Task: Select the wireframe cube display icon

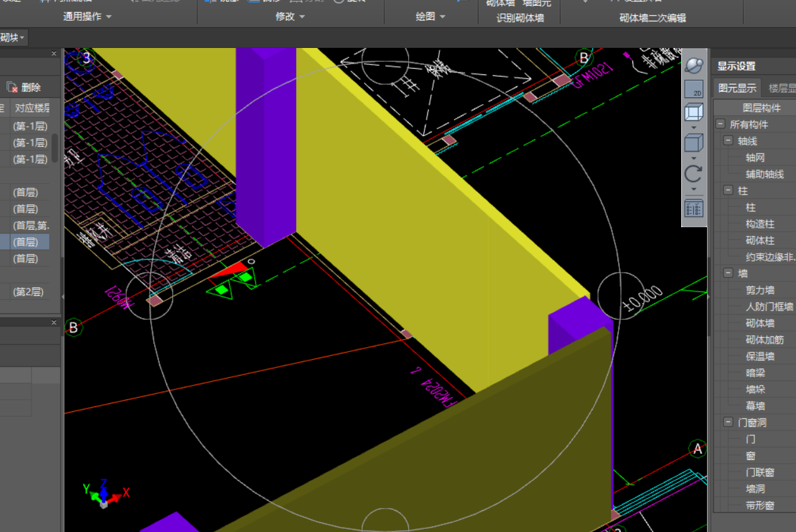Action: 694,113
